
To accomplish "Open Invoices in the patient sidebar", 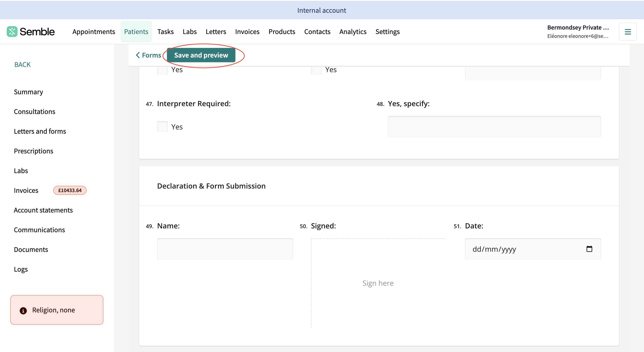I will point(26,190).
